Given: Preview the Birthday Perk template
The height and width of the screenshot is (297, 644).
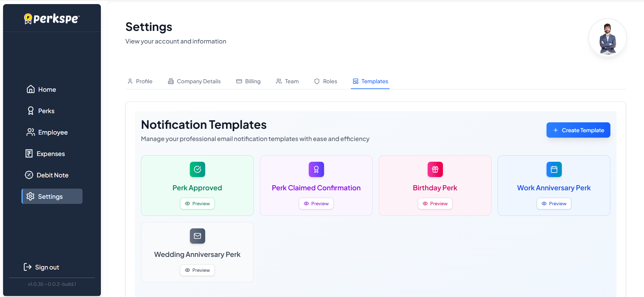Looking at the screenshot, I should pyautogui.click(x=435, y=204).
